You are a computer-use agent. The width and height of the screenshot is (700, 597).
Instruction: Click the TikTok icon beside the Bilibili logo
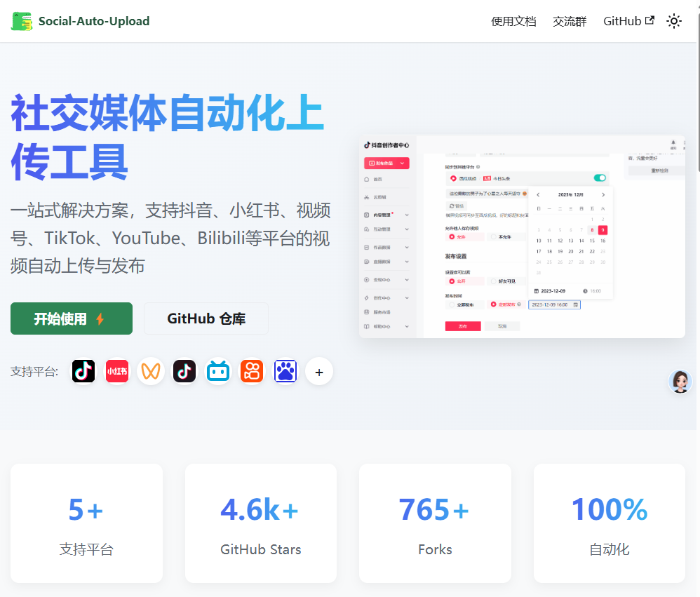point(184,371)
